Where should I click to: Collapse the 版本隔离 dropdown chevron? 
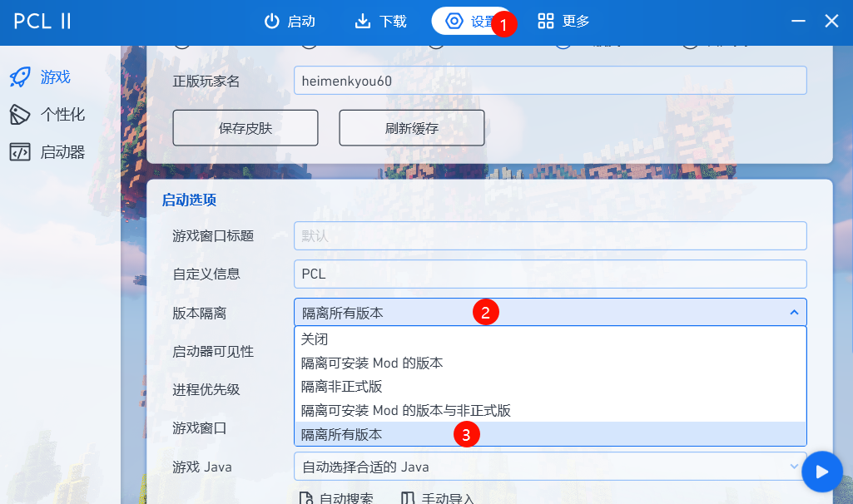tap(794, 313)
